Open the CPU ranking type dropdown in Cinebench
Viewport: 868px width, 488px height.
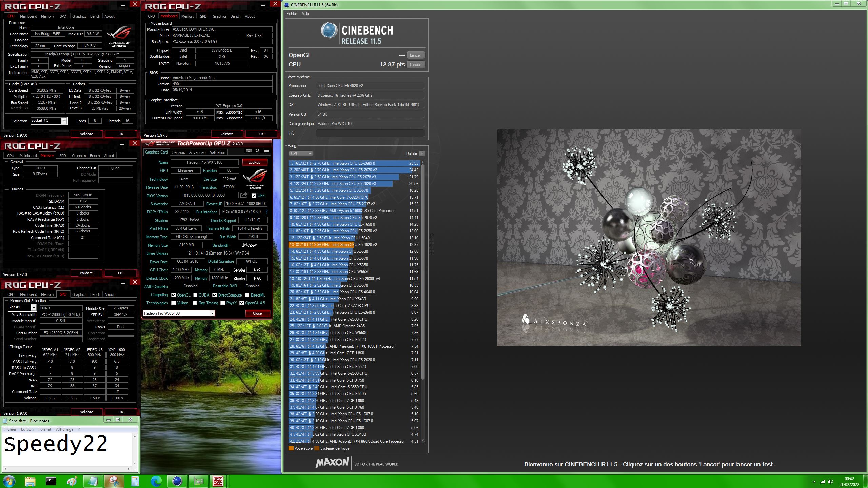[301, 154]
